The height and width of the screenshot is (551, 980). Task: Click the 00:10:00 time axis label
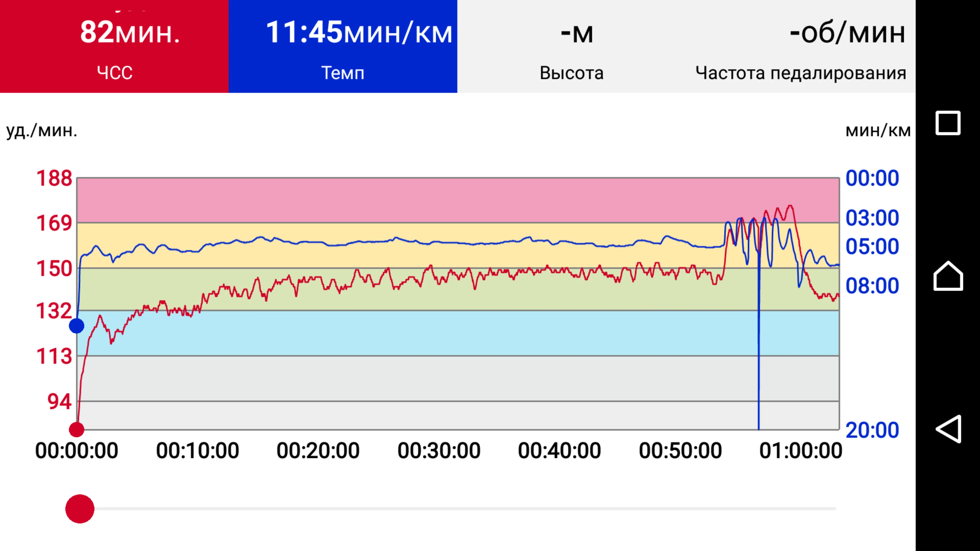pyautogui.click(x=198, y=451)
